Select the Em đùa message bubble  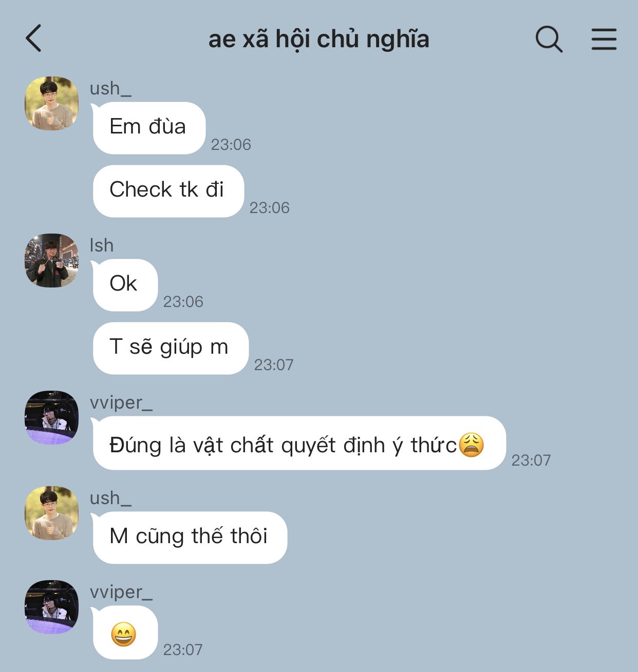(149, 128)
